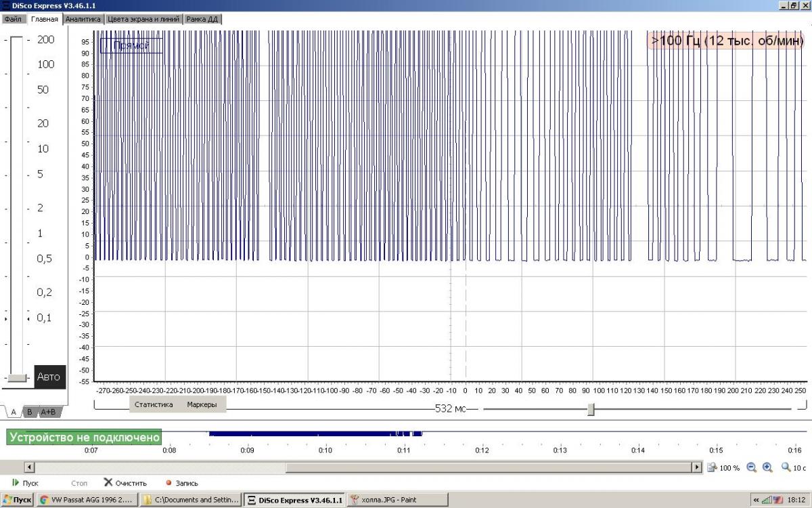Expand the Маркеры panel
The height and width of the screenshot is (508, 812).
coord(202,404)
